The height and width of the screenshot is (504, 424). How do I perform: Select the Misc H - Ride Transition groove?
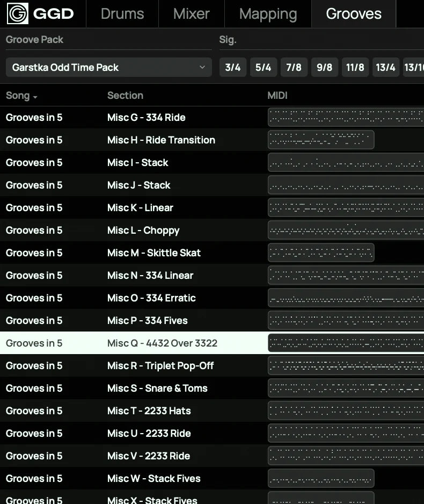tap(161, 140)
